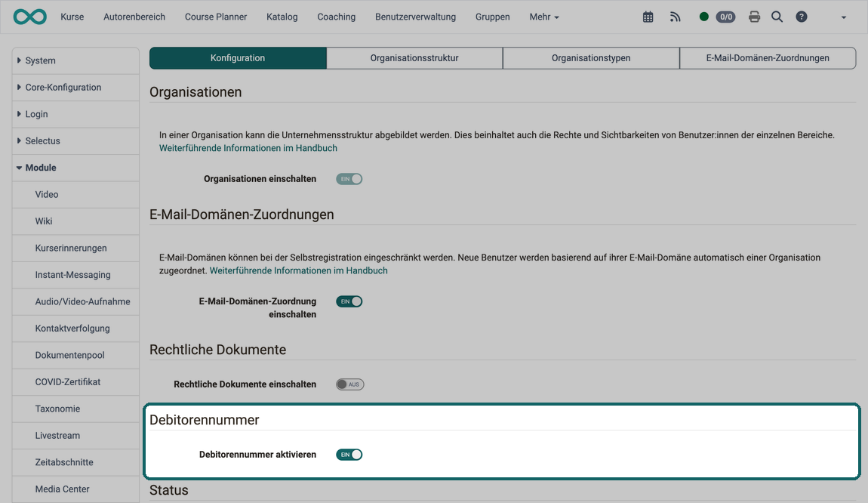Open the calendar icon in the top bar
This screenshot has width=868, height=503.
point(648,17)
